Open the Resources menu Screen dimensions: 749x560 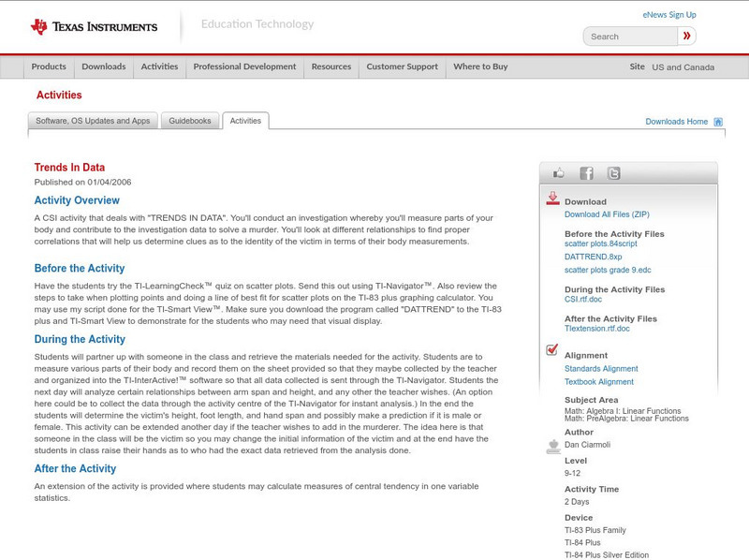coord(331,66)
